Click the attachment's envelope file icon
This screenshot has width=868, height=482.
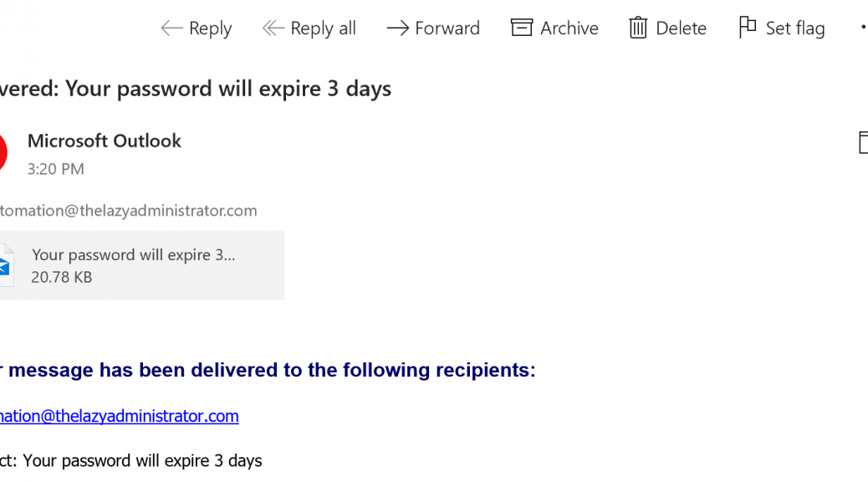pyautogui.click(x=6, y=266)
